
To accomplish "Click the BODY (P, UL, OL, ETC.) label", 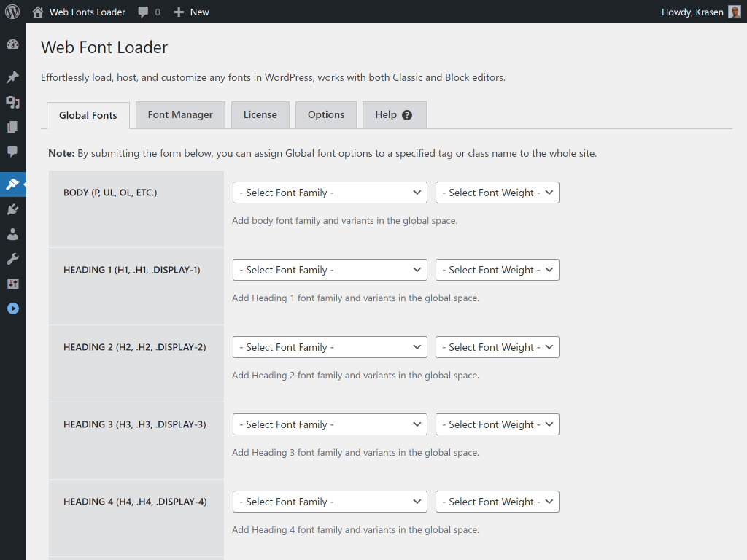I will pos(110,192).
